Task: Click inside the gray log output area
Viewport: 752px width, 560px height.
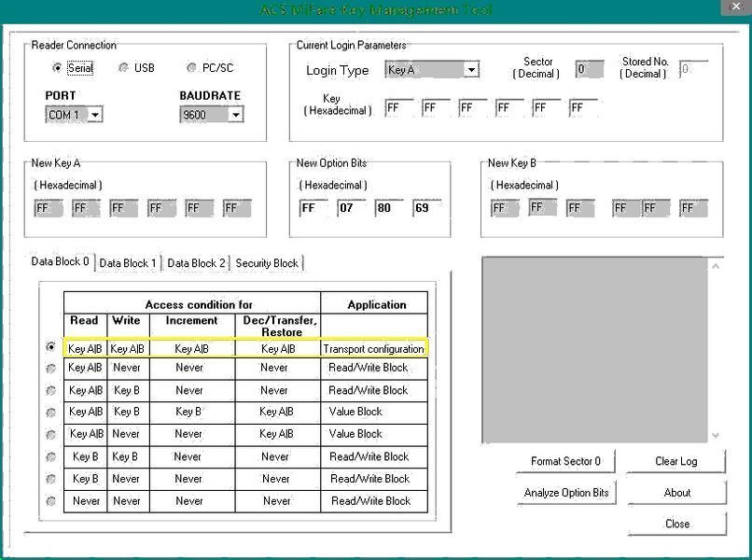Action: [594, 350]
